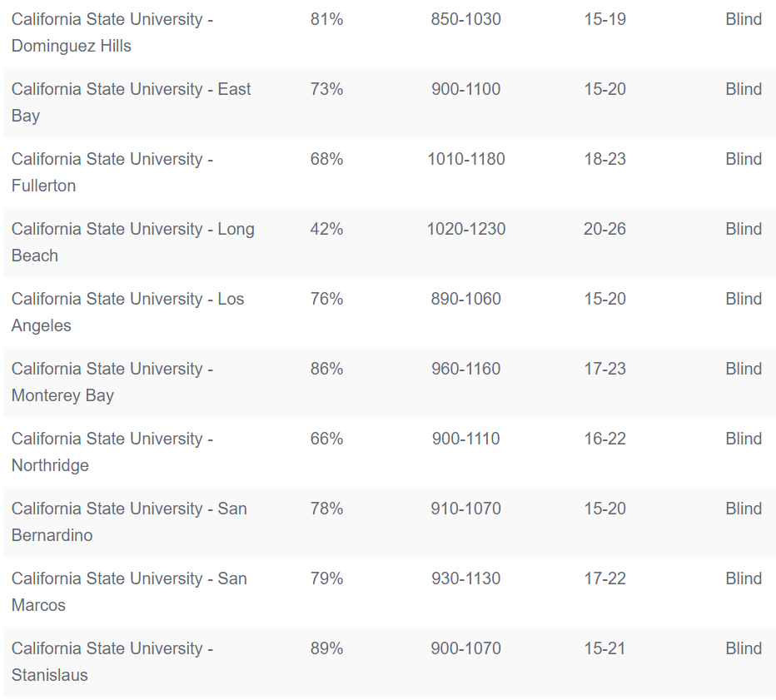
Task: Select California State University - San Bernardino
Action: [x=389, y=522]
